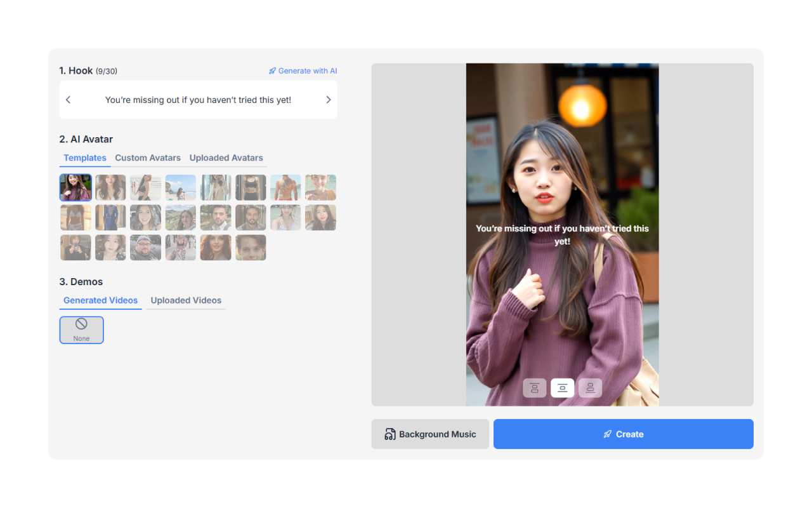
Task: Set caption alignment to middle
Action: 562,388
